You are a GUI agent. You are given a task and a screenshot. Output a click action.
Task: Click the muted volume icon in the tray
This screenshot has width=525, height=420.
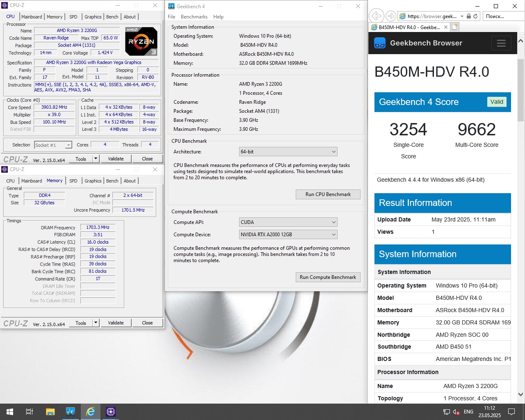pyautogui.click(x=456, y=412)
